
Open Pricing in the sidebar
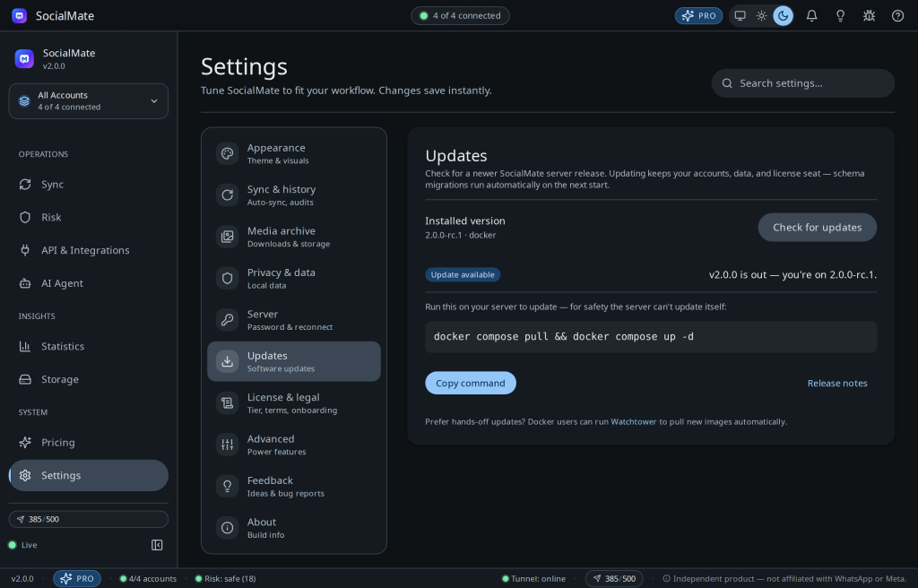(x=89, y=442)
